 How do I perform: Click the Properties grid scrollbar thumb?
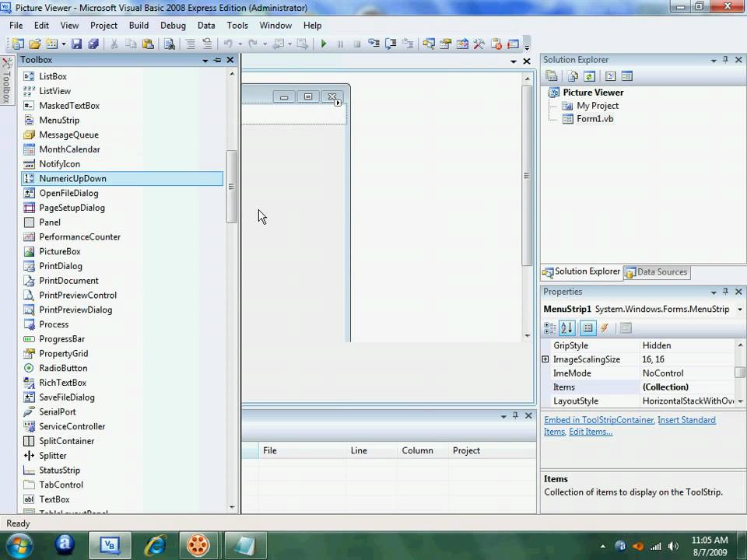click(739, 373)
